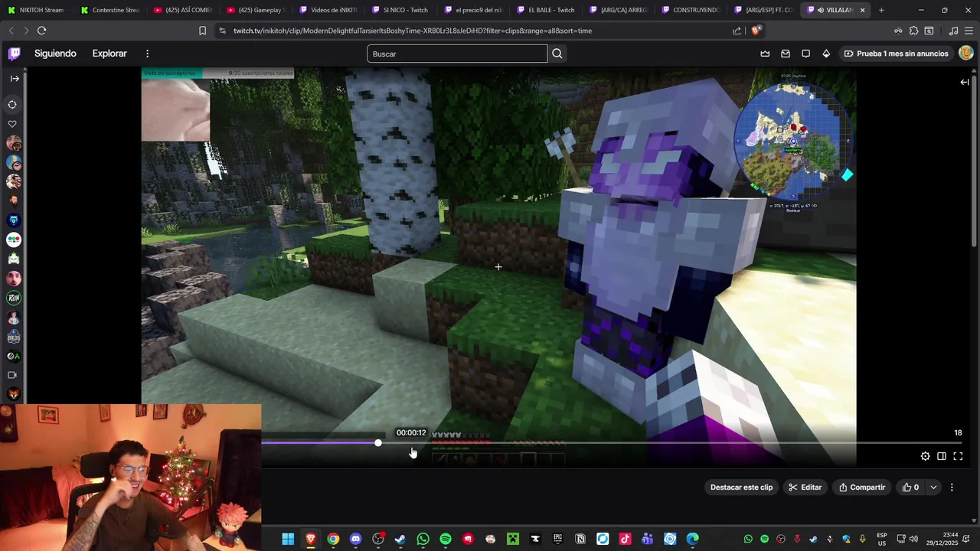Expand the chevron next to like button
This screenshot has height=551, width=980.
[933, 487]
